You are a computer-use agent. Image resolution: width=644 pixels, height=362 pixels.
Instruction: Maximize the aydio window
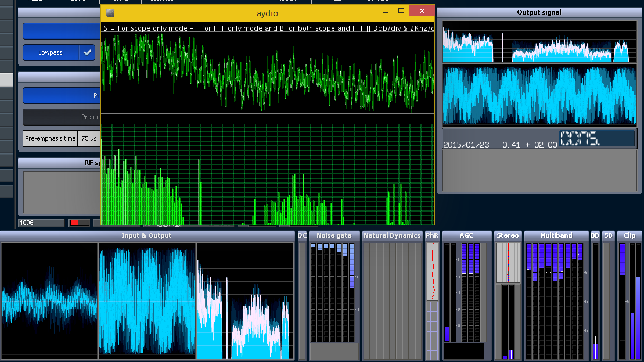[x=401, y=11]
